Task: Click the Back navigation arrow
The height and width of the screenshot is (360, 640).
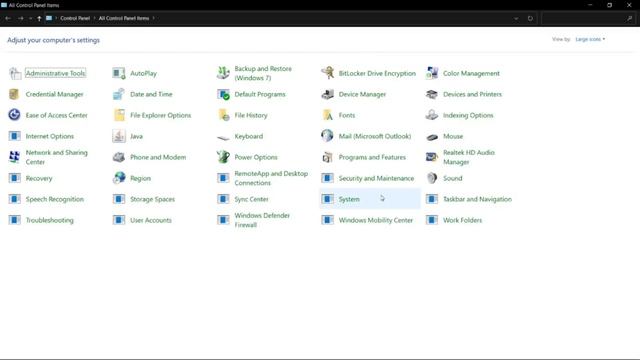Action: click(8, 18)
